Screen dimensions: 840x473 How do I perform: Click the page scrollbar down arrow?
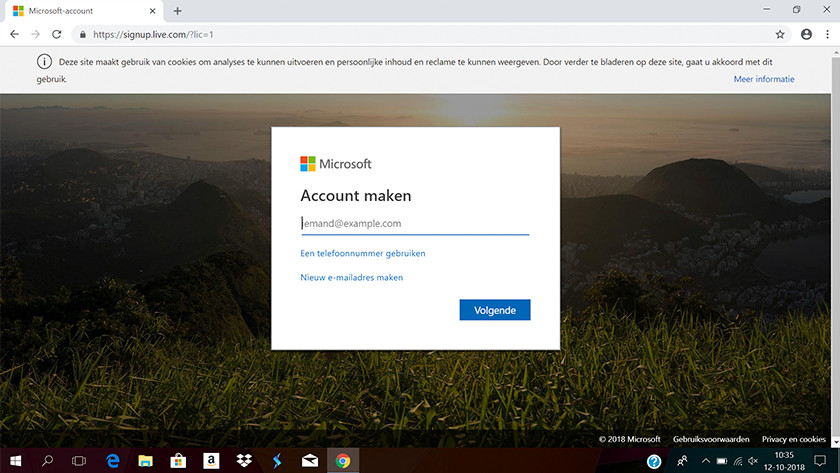[836, 442]
